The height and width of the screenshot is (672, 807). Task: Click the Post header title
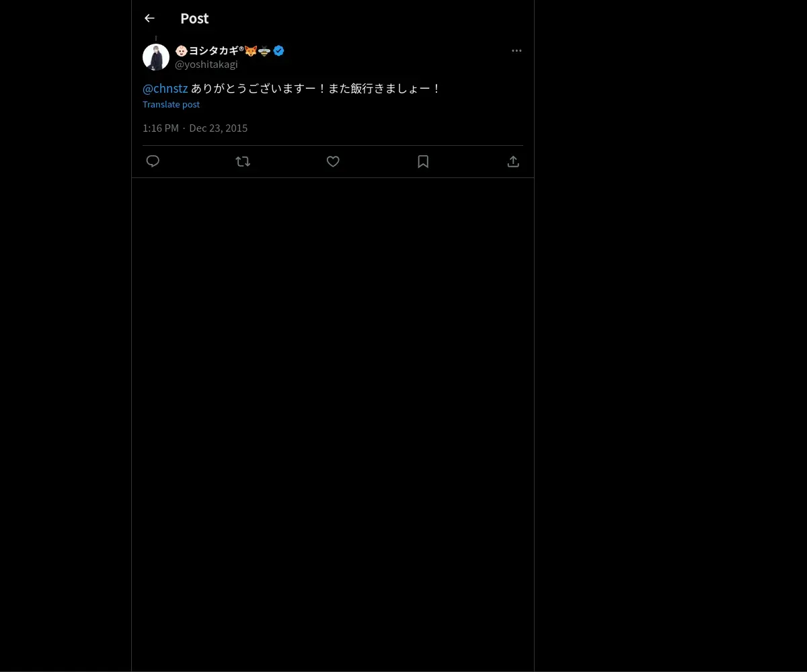tap(194, 19)
